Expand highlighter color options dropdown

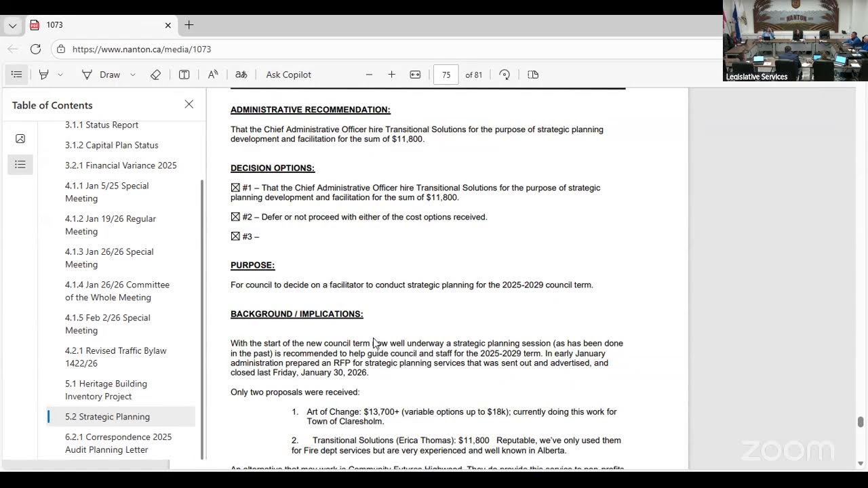(x=60, y=75)
